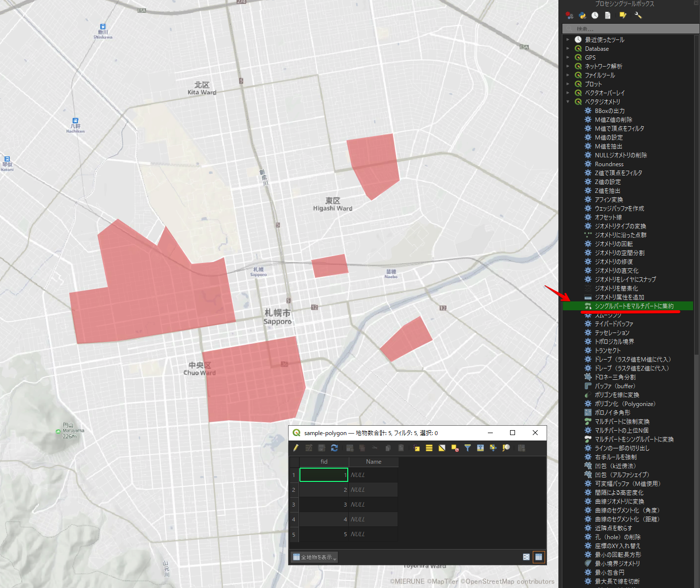Click zoom map to selected rows icon
The width and height of the screenshot is (700, 588).
point(506,448)
